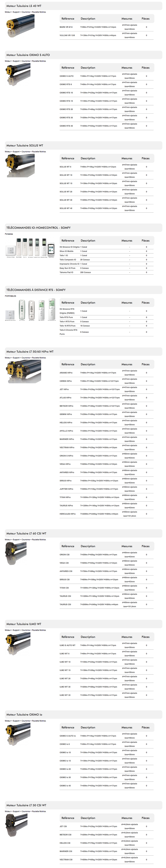The width and height of the screenshot is (166, 868).
Task: Click the 'JET CSI' reference
Action: click(x=63, y=827)
